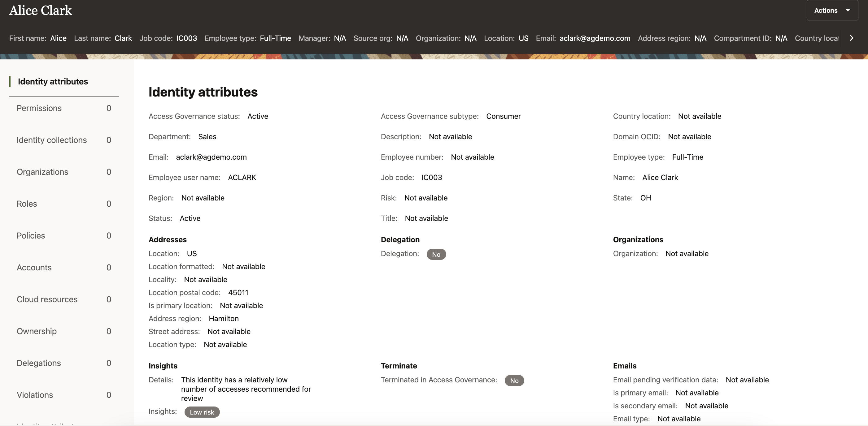
Task: Select Policies in the left navigation
Action: (31, 236)
